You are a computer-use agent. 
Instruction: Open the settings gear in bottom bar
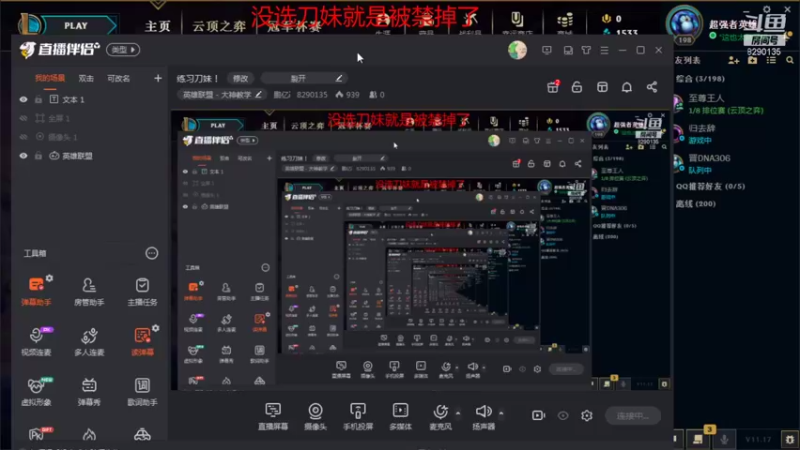[x=587, y=415]
